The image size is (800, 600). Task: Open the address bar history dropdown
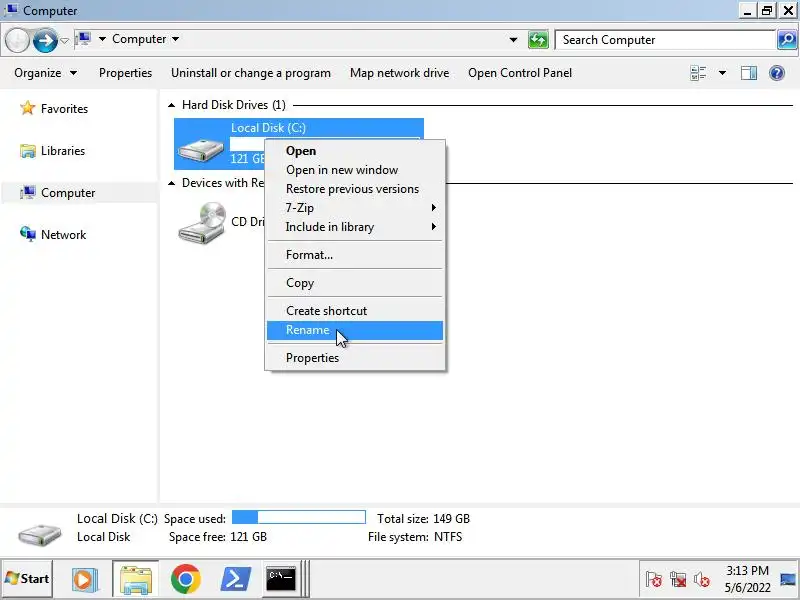[513, 40]
